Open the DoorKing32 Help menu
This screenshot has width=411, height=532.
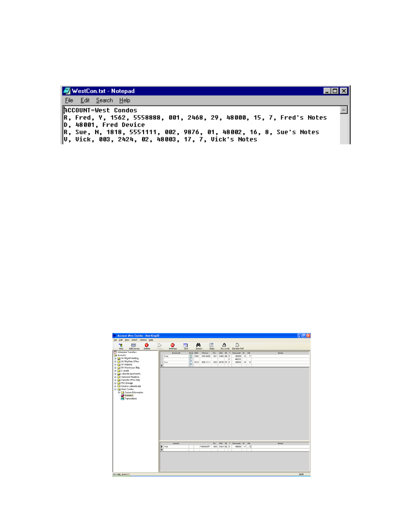pos(151,340)
